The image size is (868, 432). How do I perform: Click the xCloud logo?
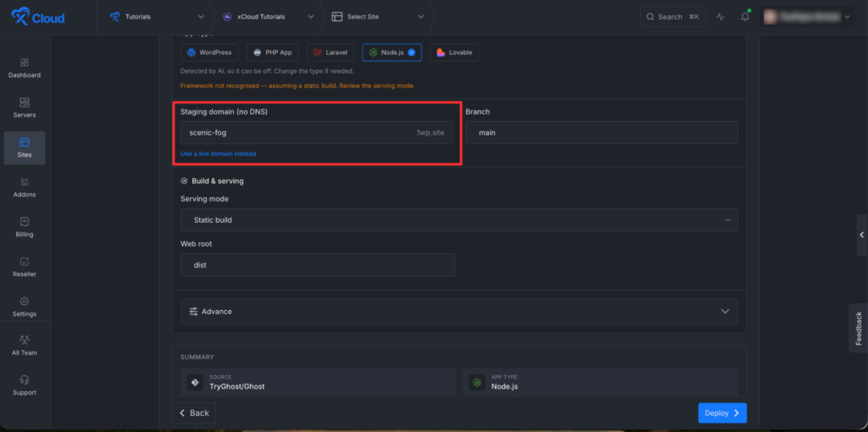tap(37, 17)
